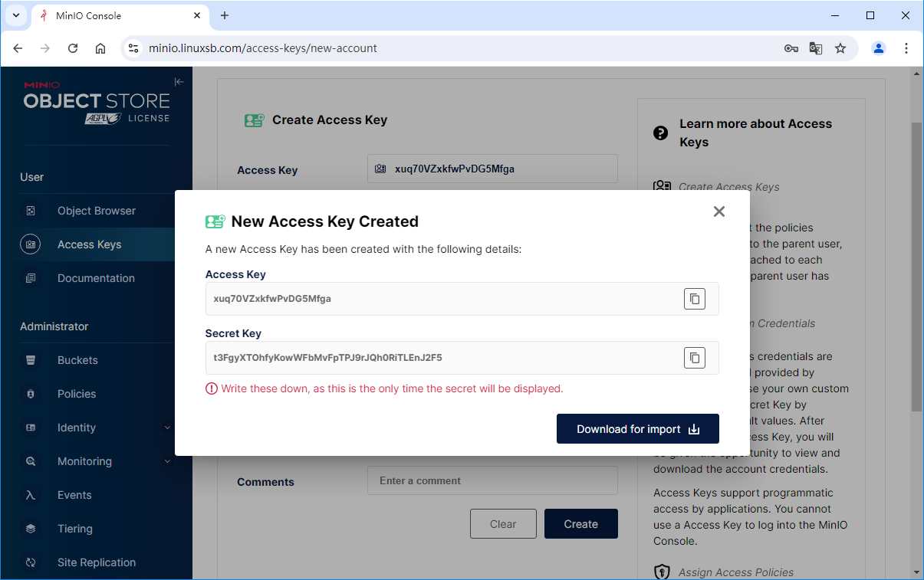This screenshot has width=924, height=580.
Task: Open Documentation from sidebar
Action: (96, 278)
